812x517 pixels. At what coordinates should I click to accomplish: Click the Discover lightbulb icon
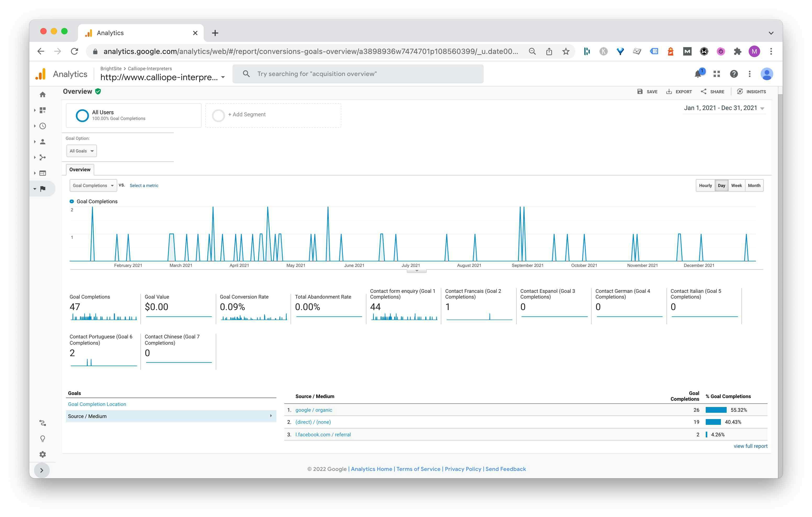tap(42, 439)
